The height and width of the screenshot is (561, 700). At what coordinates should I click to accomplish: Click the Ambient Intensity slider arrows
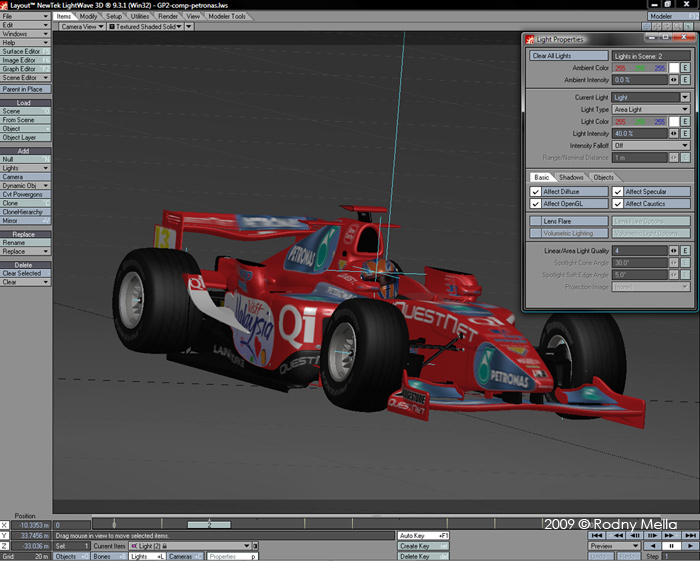point(674,80)
